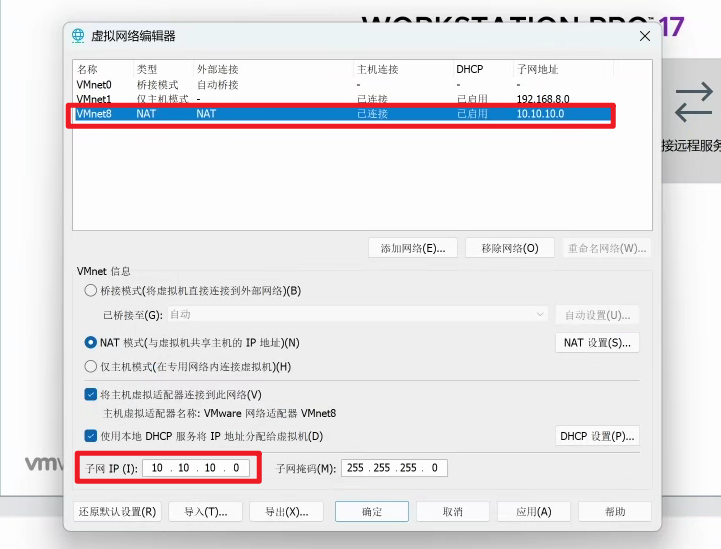Click the 应用(A) apply button

pyautogui.click(x=533, y=511)
